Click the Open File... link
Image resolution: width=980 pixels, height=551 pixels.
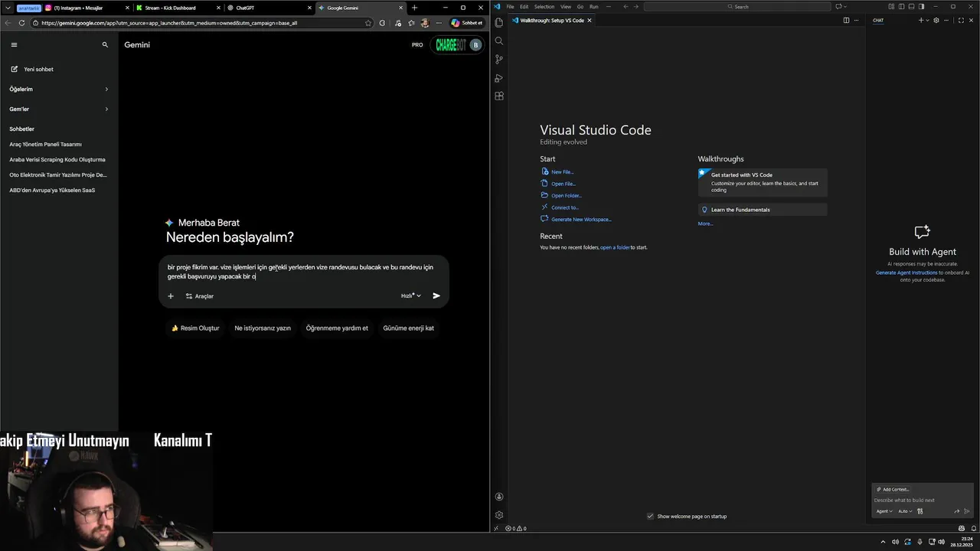[x=563, y=184]
